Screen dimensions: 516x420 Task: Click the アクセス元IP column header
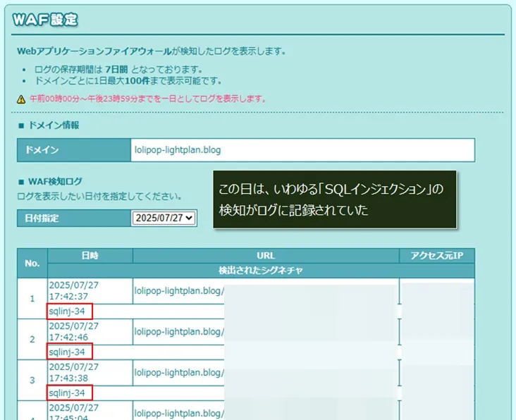click(436, 256)
